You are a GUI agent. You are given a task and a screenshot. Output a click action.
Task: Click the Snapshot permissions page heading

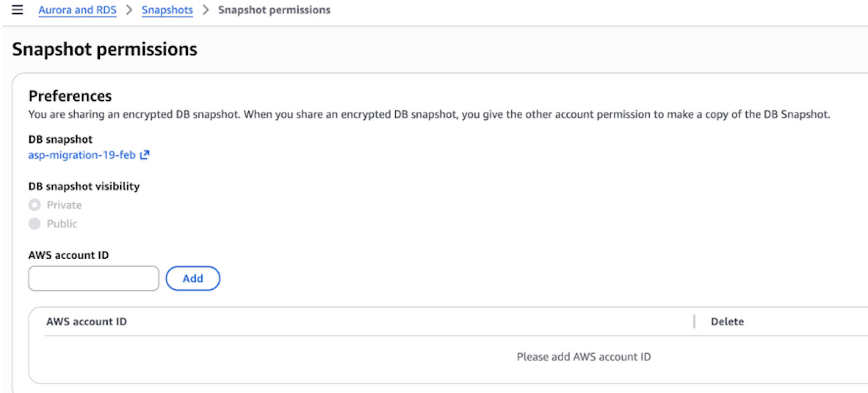(105, 49)
